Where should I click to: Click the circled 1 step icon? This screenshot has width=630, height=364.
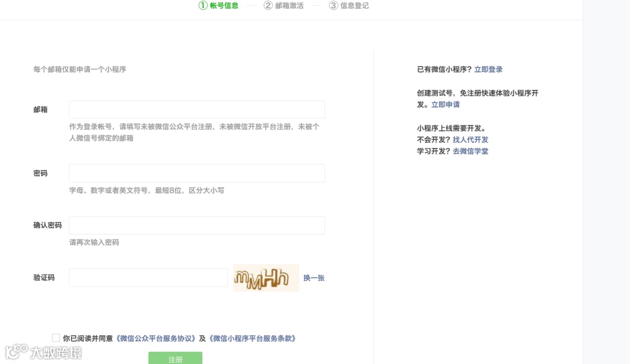coord(203,6)
